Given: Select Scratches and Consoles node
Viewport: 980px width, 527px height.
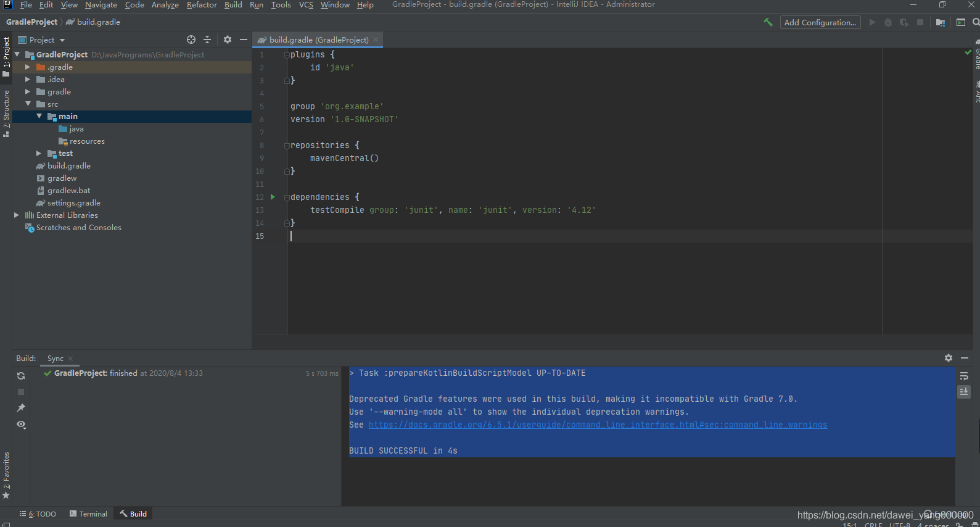Looking at the screenshot, I should (78, 227).
